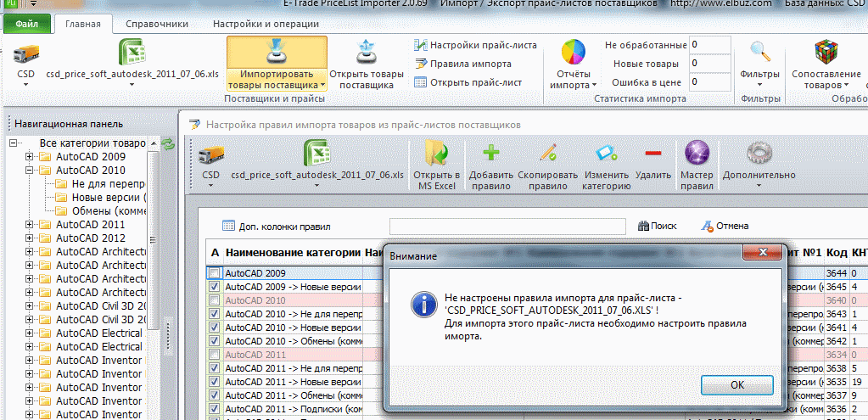Click the Добавить правило plus icon
The image size is (868, 420).
490,152
